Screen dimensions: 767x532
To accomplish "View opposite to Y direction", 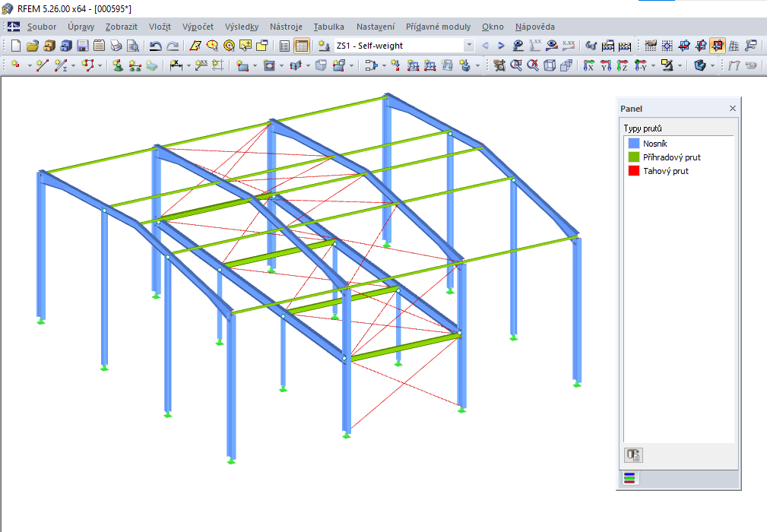I will coord(640,65).
